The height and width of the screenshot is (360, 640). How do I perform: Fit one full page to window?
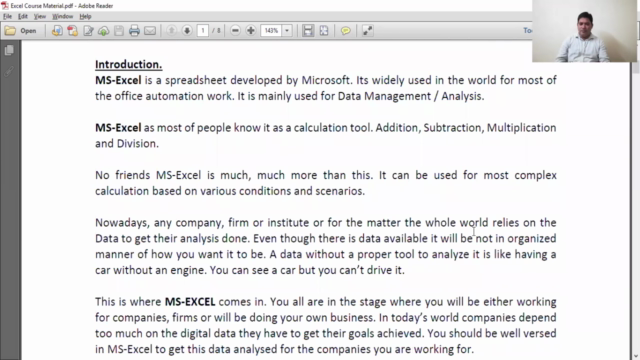tap(324, 31)
